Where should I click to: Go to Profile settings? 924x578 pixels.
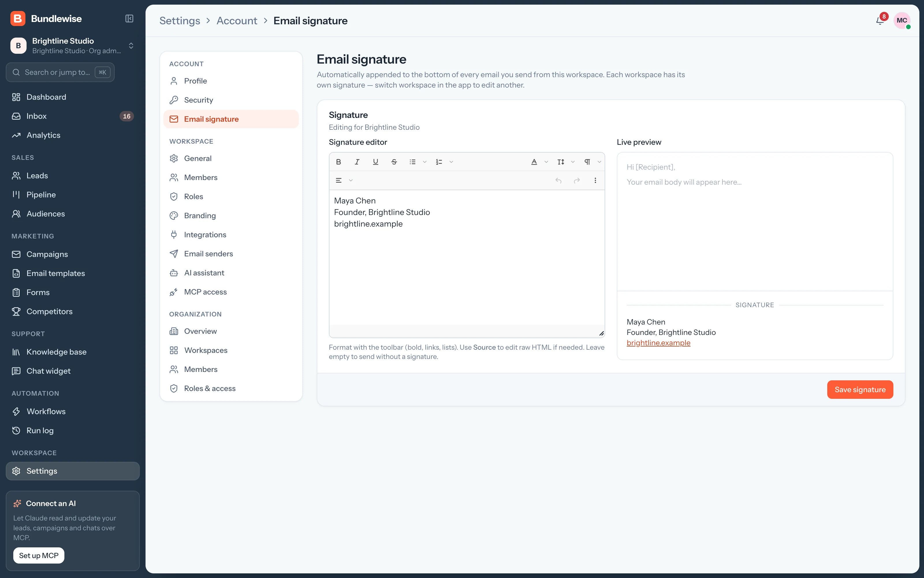pyautogui.click(x=231, y=81)
